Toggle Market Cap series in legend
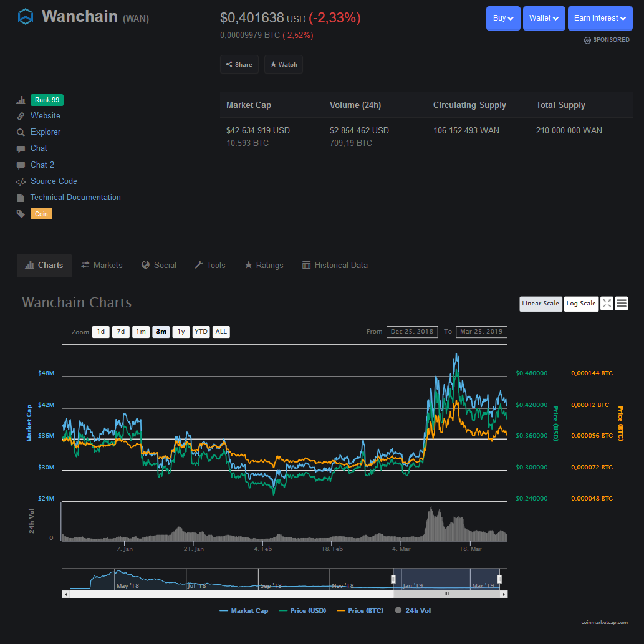Screen dimensions: 644x644 (x=244, y=611)
